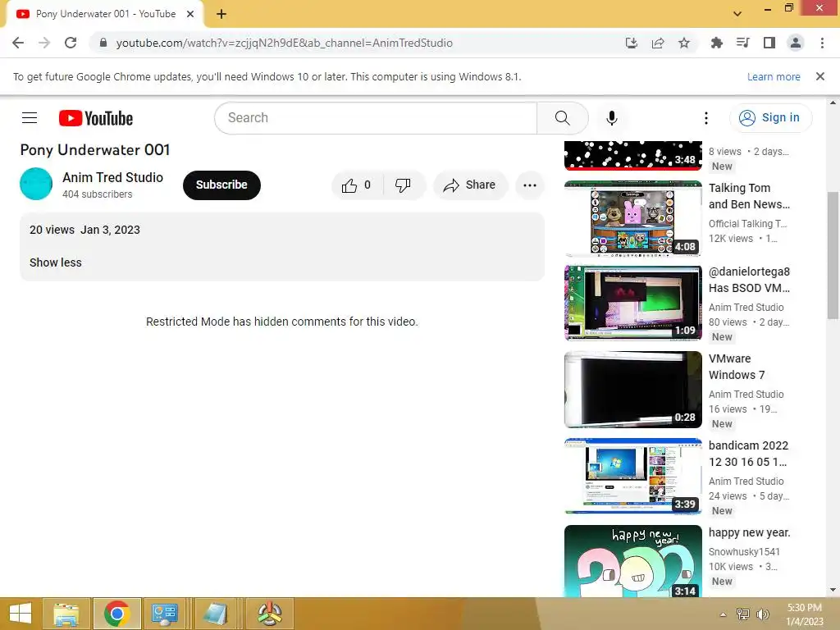Go to the YouTube home logo
The width and height of the screenshot is (840, 630).
96,118
